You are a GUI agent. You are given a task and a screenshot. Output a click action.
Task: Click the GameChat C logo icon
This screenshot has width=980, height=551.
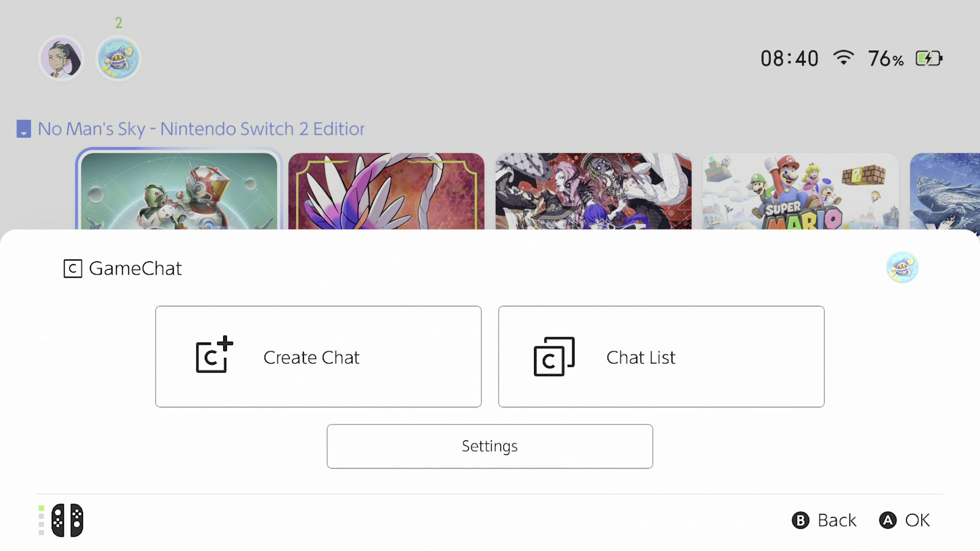coord(72,268)
